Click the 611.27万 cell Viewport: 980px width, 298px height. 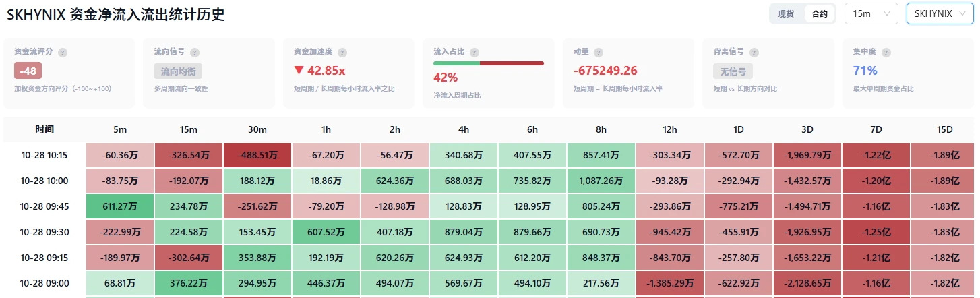point(120,206)
